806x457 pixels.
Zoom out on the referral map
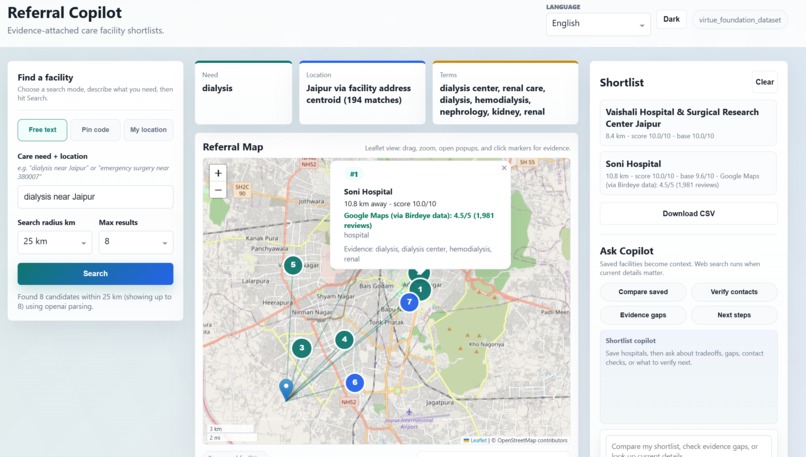(218, 190)
